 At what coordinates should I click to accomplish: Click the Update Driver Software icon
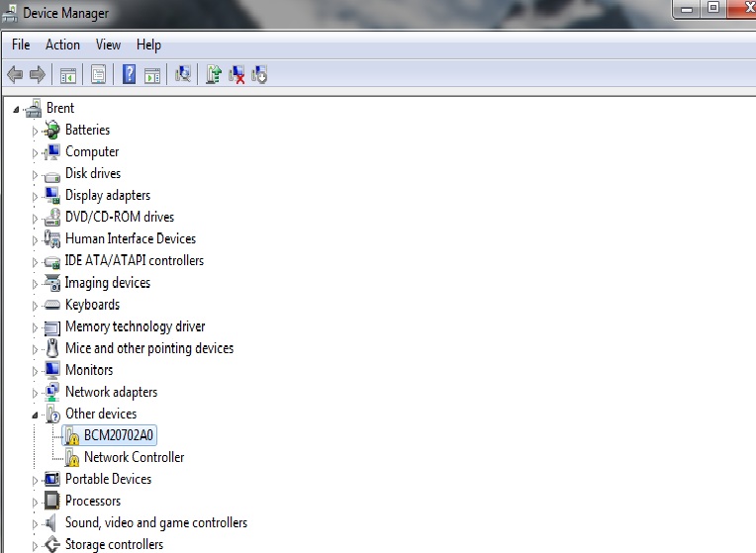tap(214, 74)
